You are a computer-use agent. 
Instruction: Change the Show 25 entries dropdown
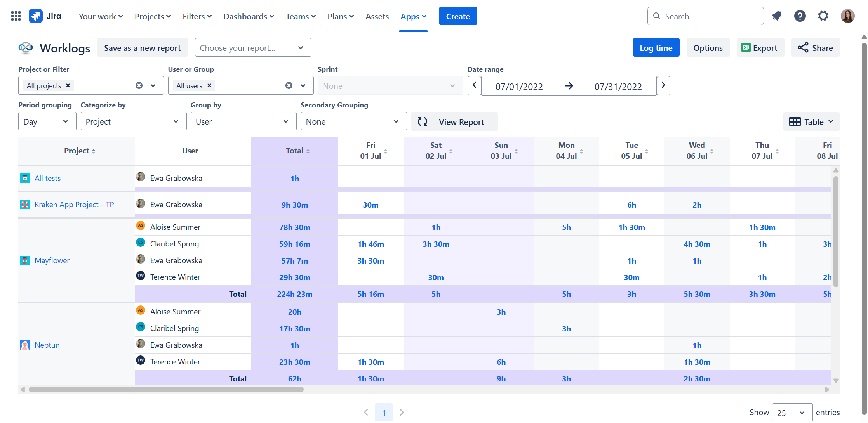792,413
